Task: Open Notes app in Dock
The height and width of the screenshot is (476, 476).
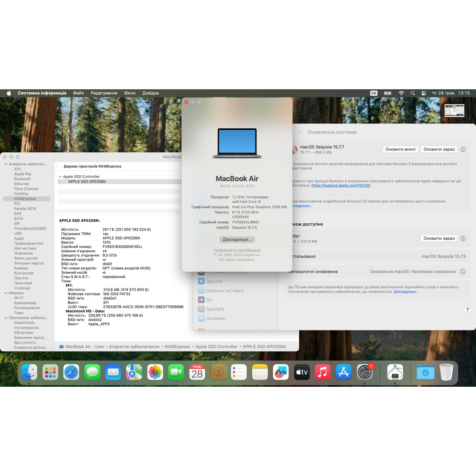Action: click(260, 372)
